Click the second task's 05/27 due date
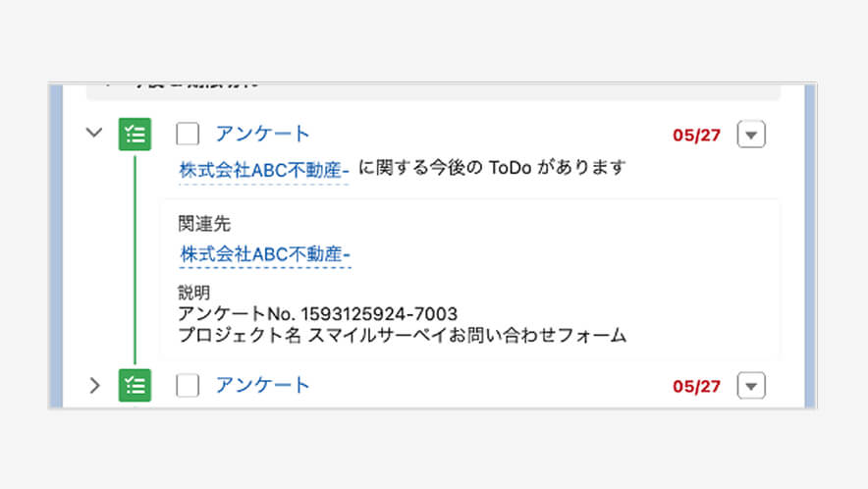The width and height of the screenshot is (868, 489). pos(696,386)
